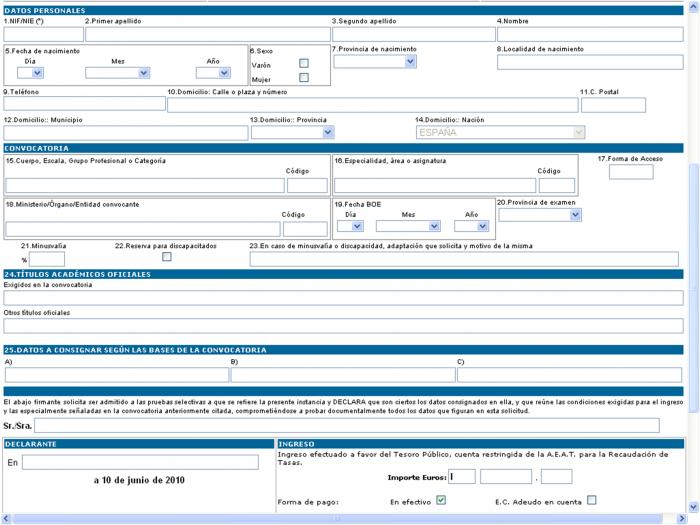Screen dimensions: 700x525
Task: Open birth date Día dropdown
Action: pyautogui.click(x=30, y=73)
